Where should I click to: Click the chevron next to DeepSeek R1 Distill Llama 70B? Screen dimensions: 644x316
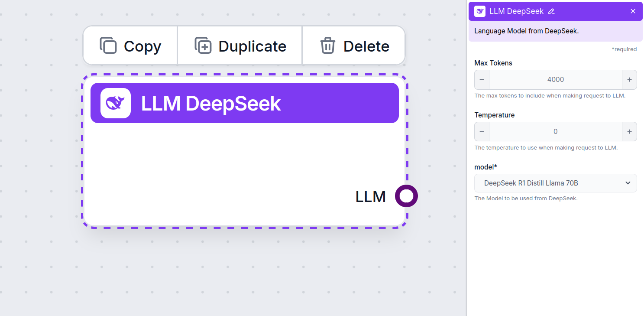click(x=628, y=183)
